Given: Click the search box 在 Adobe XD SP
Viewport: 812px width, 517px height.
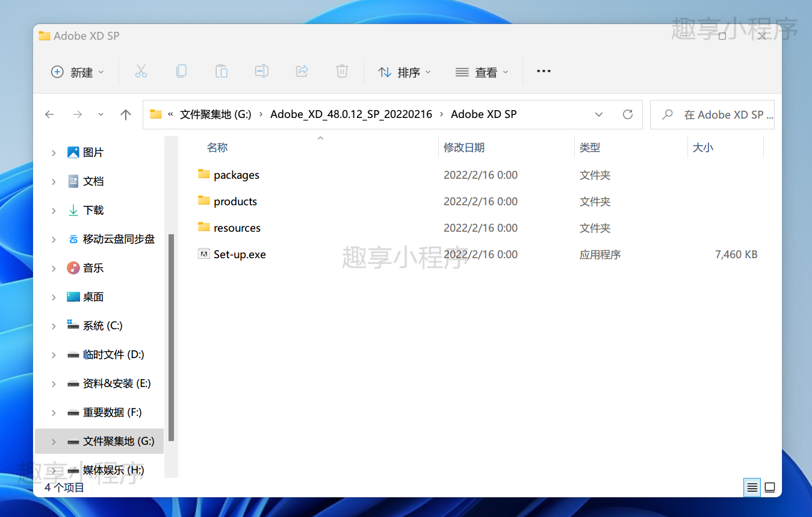Looking at the screenshot, I should tap(713, 114).
